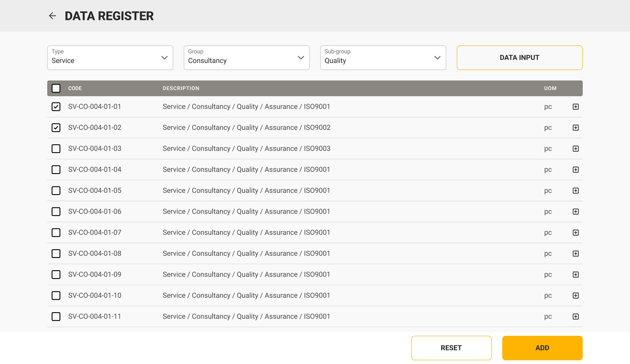Click plus icon for SV-CO-004-01-03
Screen dimensions: 630x364
[x=576, y=149]
